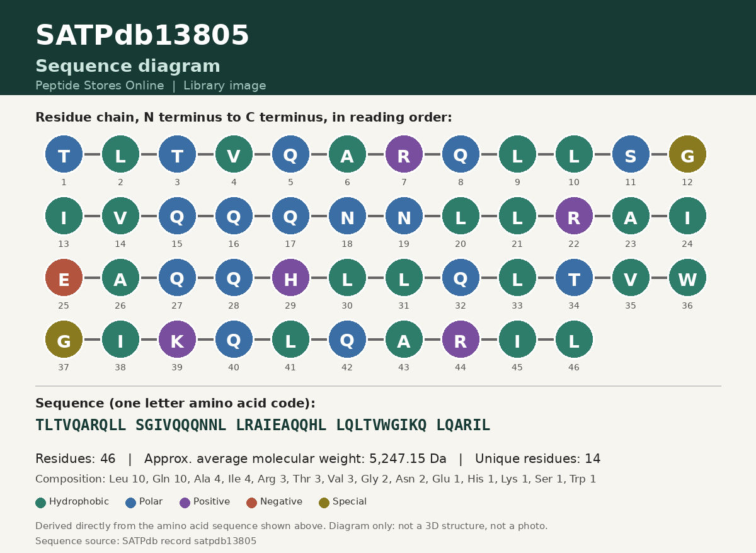
Task: Click the SATPdb13805 title
Action: pos(142,36)
